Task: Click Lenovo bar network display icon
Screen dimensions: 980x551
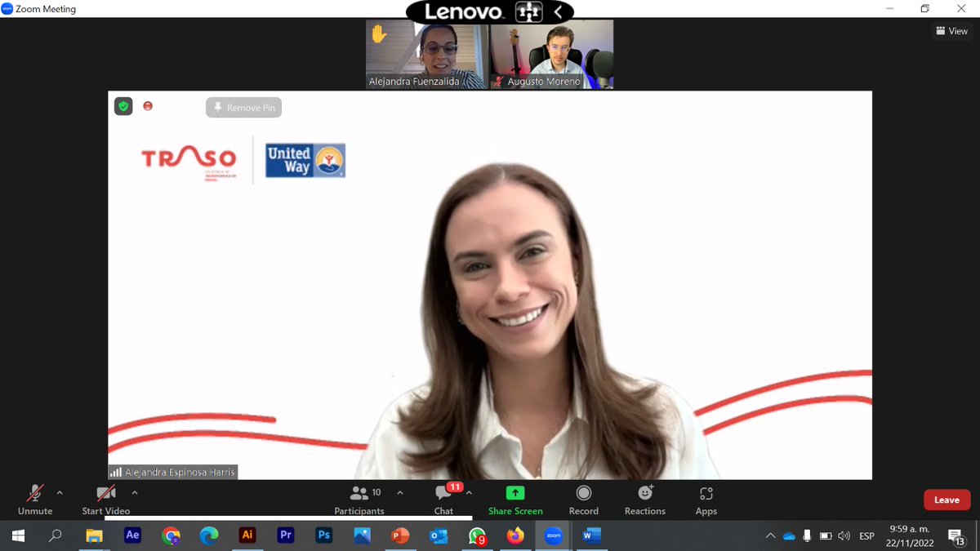Action: click(529, 11)
